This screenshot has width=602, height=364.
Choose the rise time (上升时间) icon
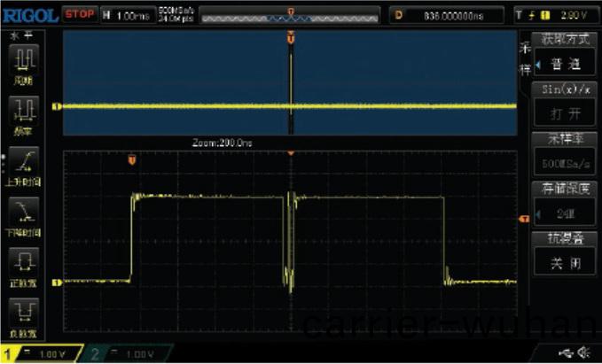click(x=23, y=165)
